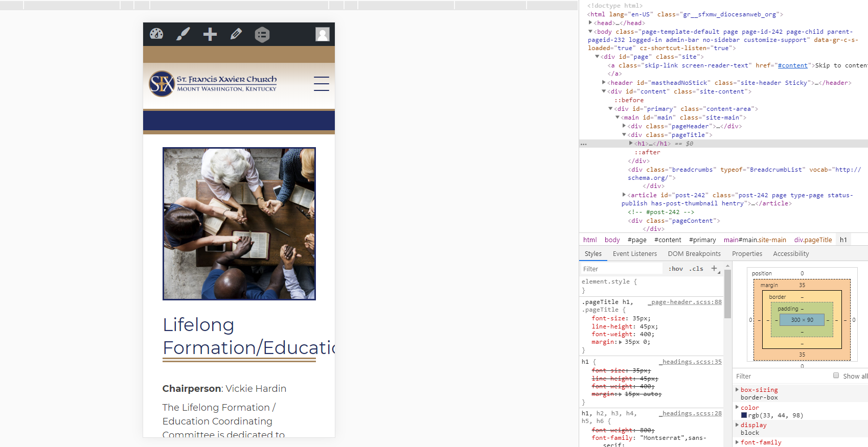The height and width of the screenshot is (447, 868).
Task: Switch to the Event Listeners tab
Action: (x=634, y=254)
